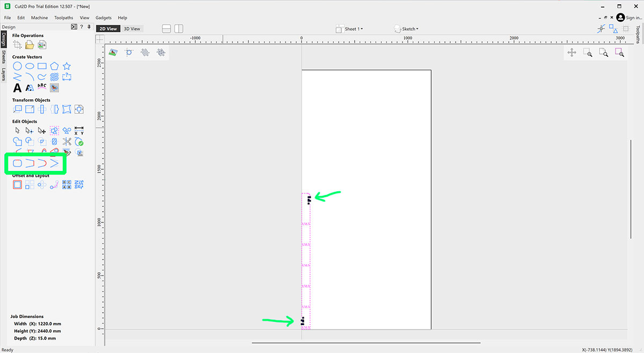644x353 pixels.
Task: Click the Pan view arrows icon
Action: coord(572,53)
